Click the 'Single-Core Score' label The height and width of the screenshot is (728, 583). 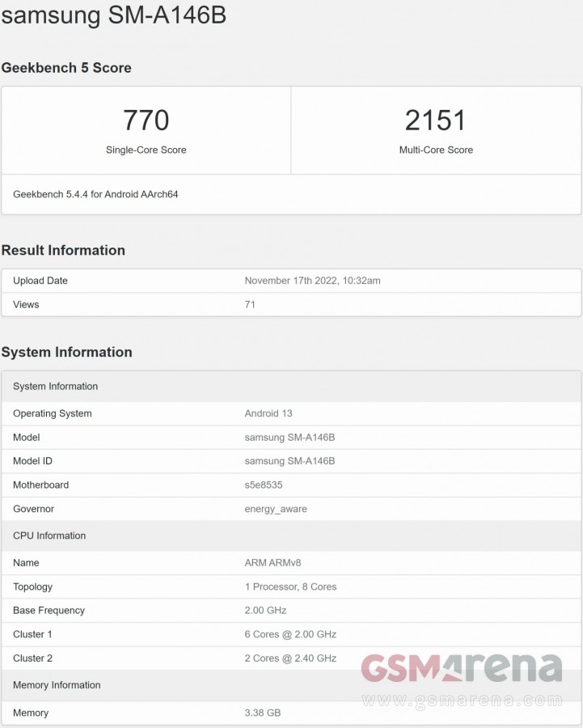pyautogui.click(x=146, y=150)
